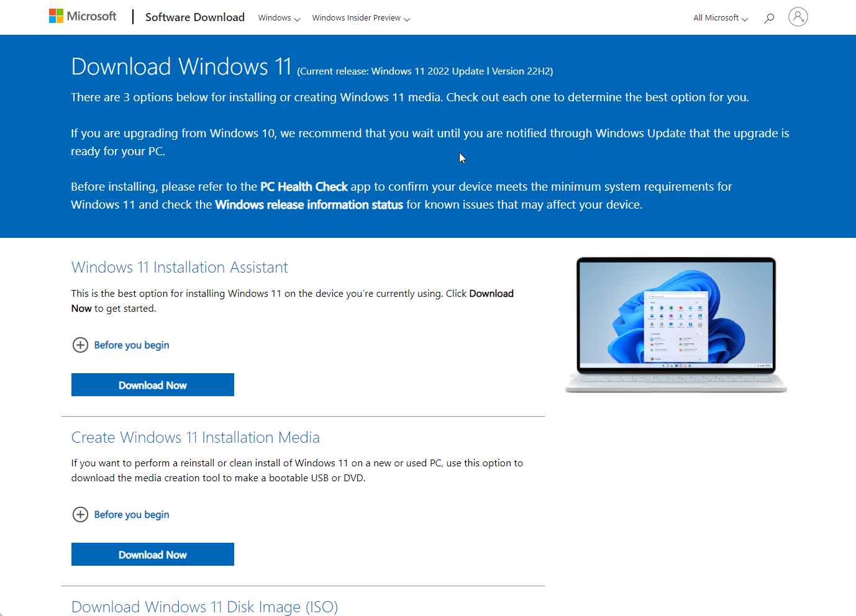Click the Create Windows 11 Installation Media heading
Viewport: 856px width, 616px height.
(195, 437)
